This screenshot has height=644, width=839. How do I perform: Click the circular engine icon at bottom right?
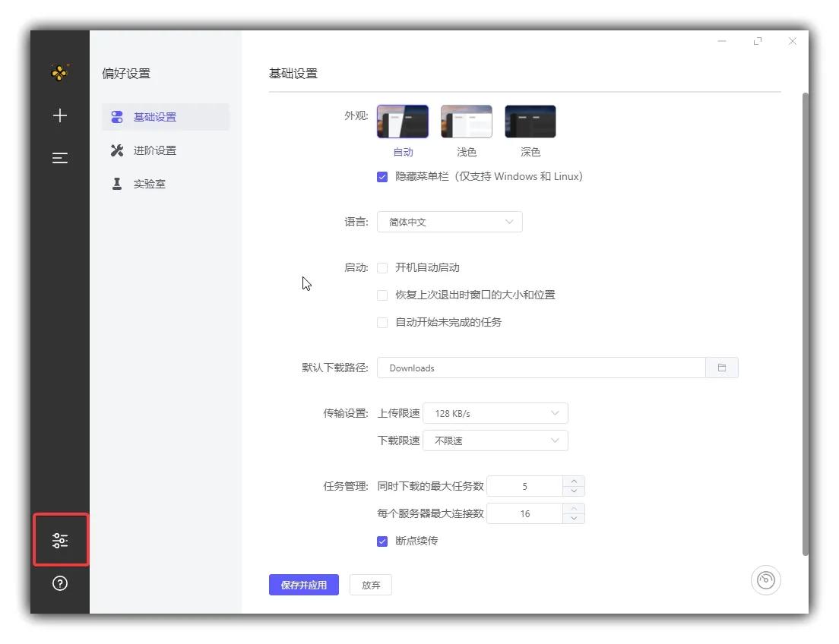[x=766, y=580]
